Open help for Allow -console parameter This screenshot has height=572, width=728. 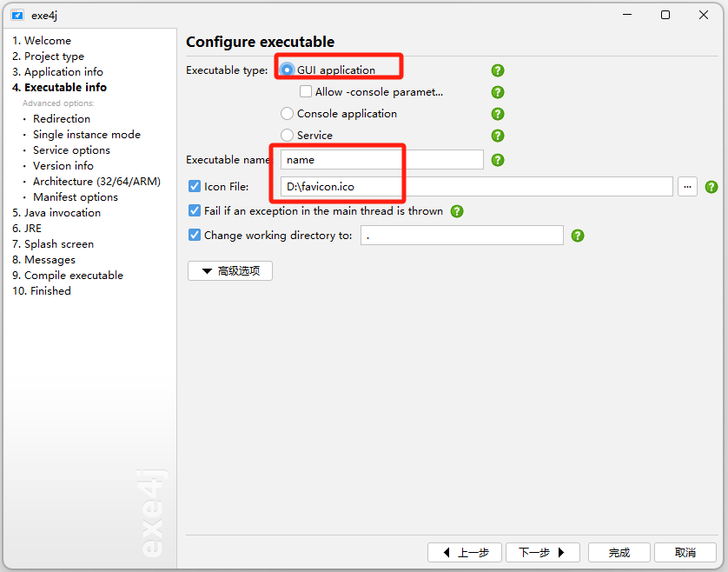pyautogui.click(x=498, y=92)
